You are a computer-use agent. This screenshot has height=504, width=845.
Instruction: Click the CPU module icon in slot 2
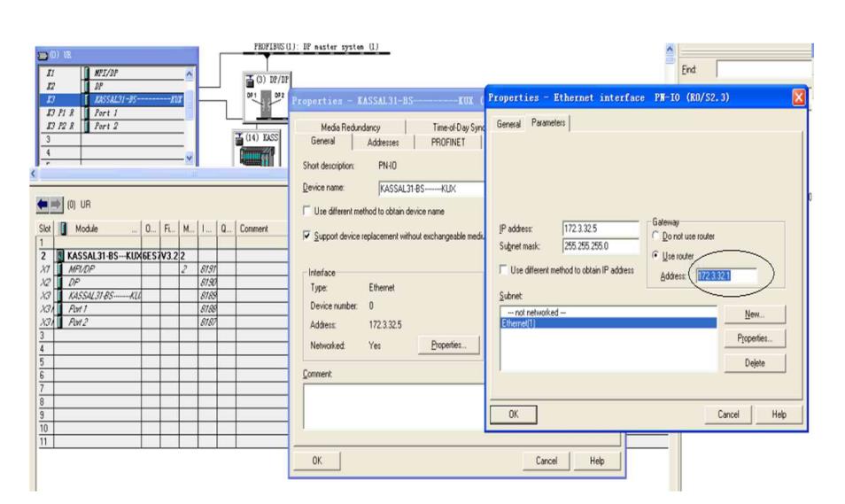pyautogui.click(x=60, y=252)
